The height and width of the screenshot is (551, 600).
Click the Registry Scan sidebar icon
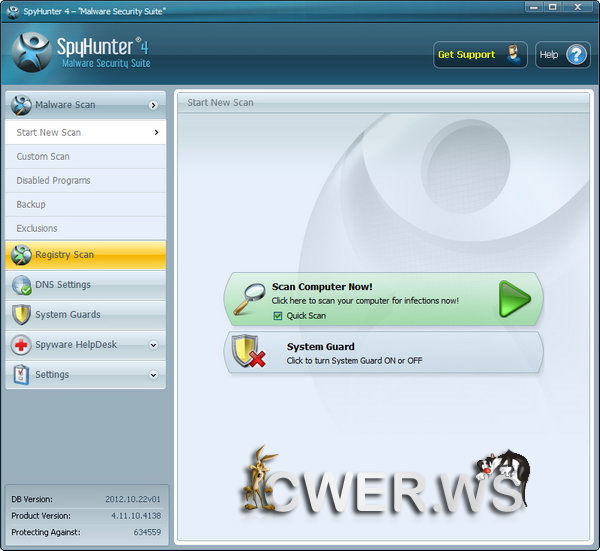pos(21,255)
